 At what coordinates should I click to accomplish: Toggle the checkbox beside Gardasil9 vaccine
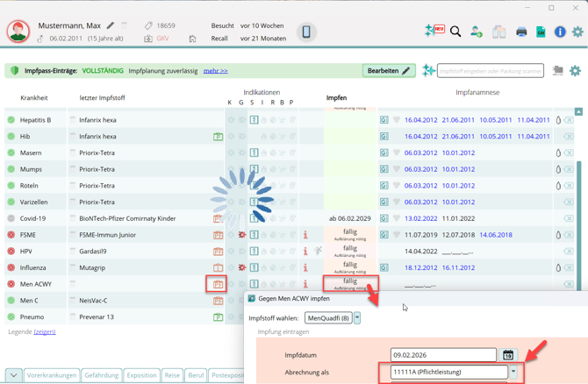[73, 252]
